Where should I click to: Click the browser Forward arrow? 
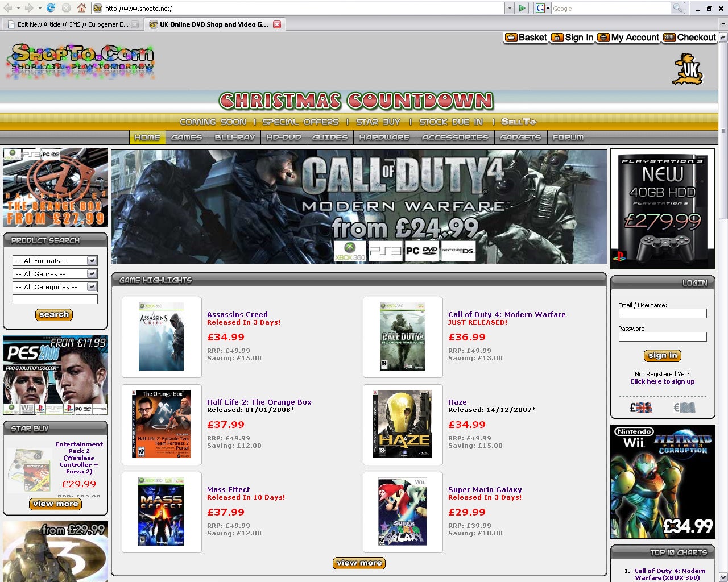28,8
